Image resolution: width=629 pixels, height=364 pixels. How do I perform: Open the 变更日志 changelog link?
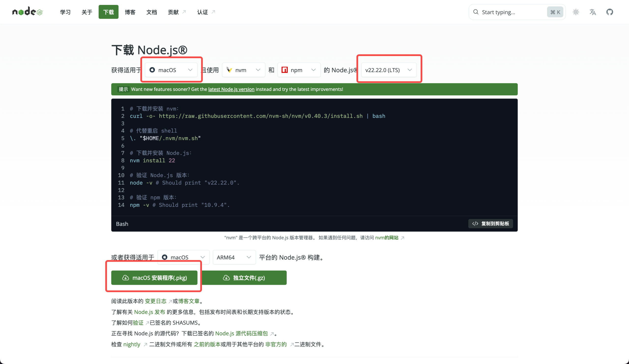pyautogui.click(x=155, y=301)
